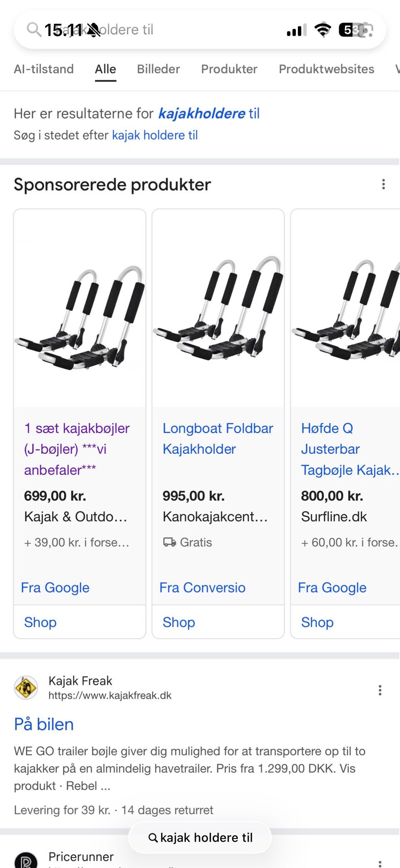Tap the Gratis delivery truck icon
400x868 pixels.
coord(169,542)
